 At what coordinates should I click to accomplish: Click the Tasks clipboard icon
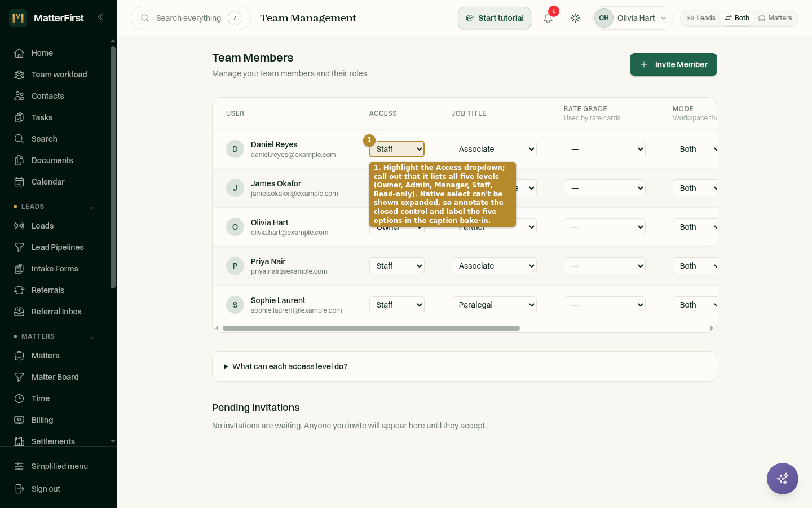[19, 117]
